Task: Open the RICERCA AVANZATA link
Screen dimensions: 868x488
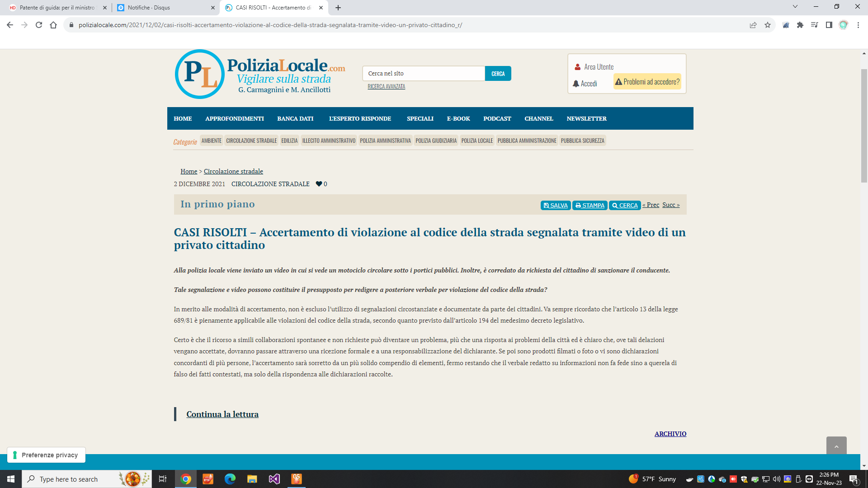Action: pyautogui.click(x=387, y=86)
